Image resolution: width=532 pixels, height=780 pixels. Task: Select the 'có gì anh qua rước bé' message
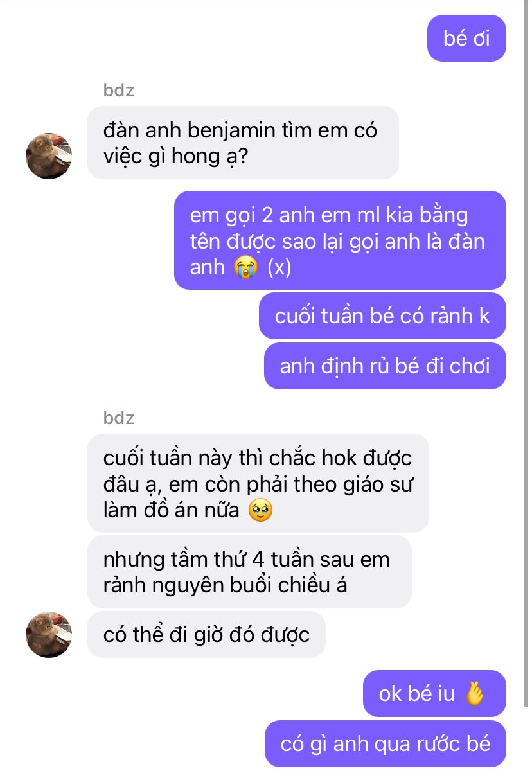[386, 744]
